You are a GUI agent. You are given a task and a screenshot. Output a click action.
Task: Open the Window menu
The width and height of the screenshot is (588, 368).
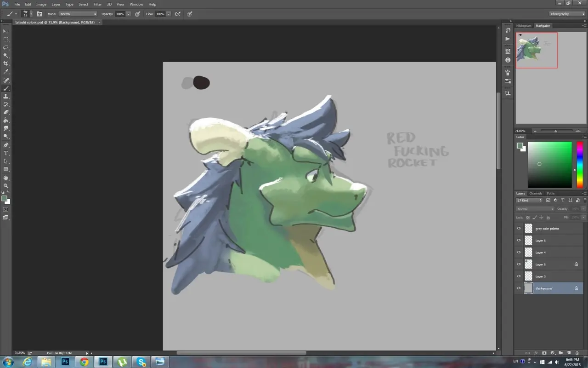tap(136, 4)
